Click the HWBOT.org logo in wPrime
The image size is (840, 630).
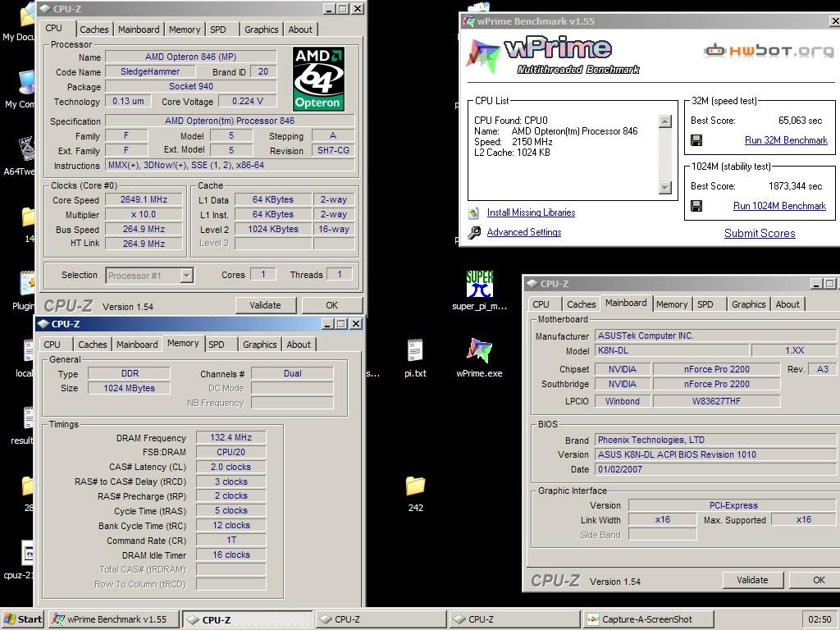769,51
